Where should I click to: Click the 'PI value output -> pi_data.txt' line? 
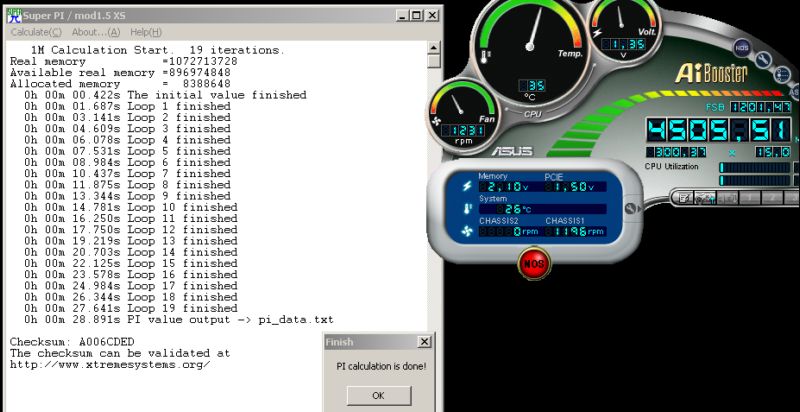[x=179, y=320]
